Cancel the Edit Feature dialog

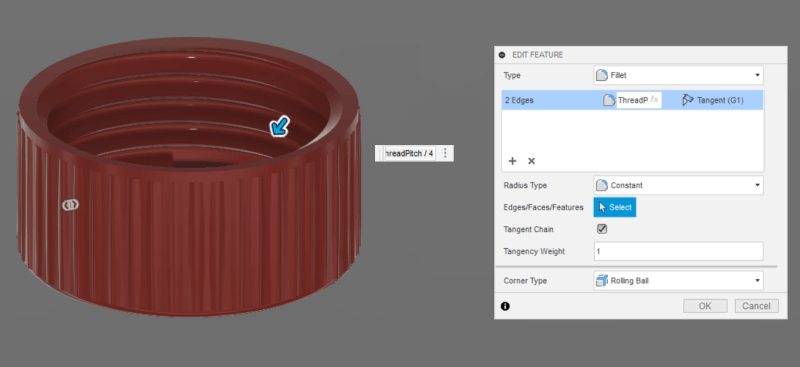[757, 306]
